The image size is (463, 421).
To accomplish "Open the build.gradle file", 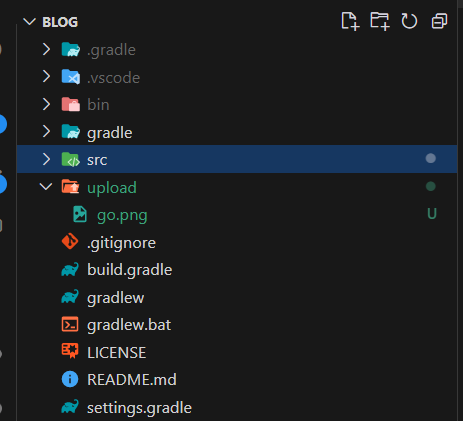I will 129,270.
